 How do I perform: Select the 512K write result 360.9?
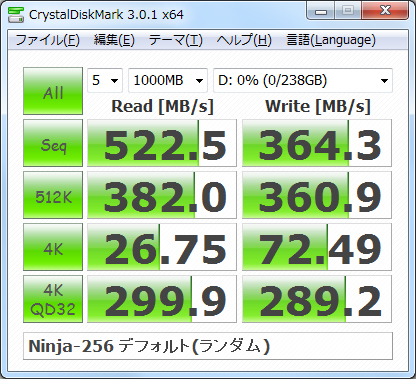click(317, 195)
